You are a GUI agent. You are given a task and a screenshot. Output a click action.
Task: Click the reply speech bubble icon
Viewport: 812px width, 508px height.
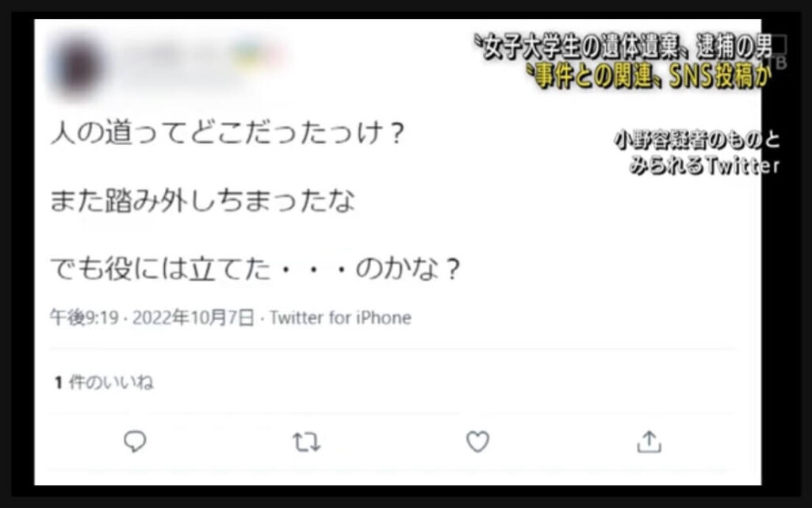tap(135, 441)
